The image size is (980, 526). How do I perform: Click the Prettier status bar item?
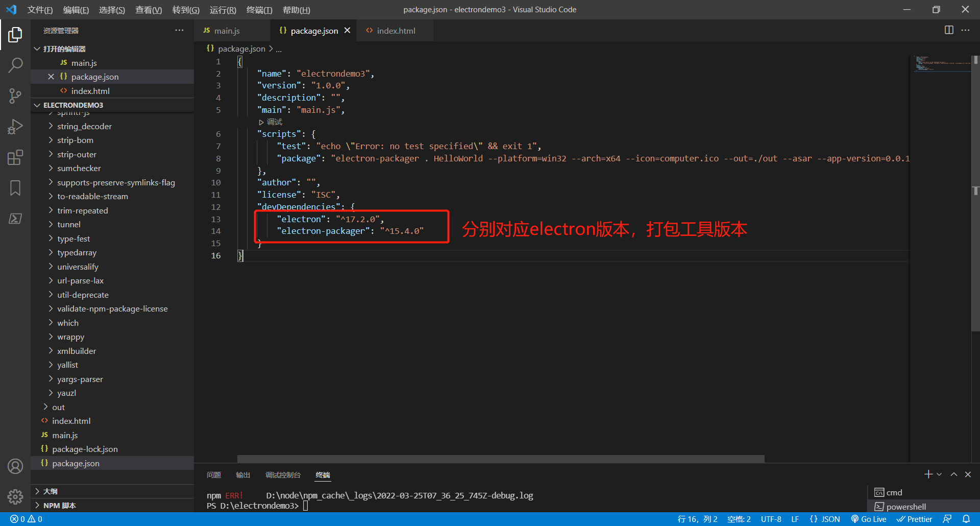tap(914, 519)
